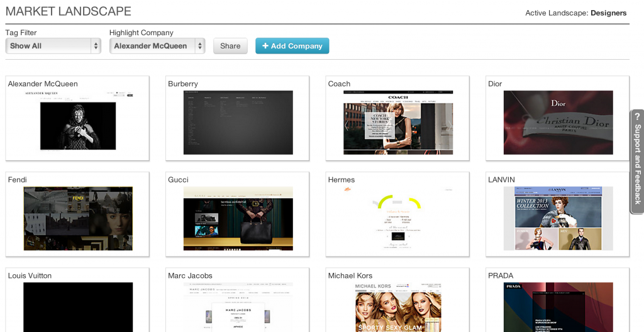Click the Fendi card title
This screenshot has height=332, width=644.
17,180
